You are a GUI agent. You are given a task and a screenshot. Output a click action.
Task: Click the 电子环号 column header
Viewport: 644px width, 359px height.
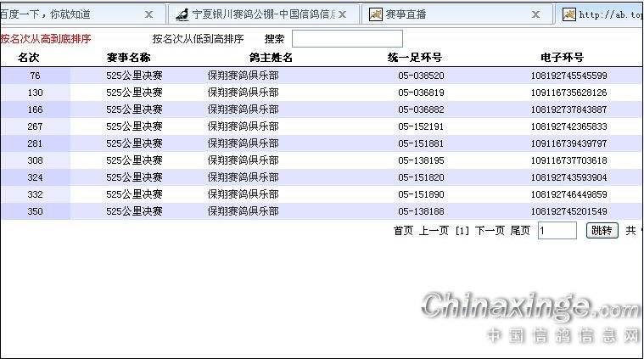562,58
